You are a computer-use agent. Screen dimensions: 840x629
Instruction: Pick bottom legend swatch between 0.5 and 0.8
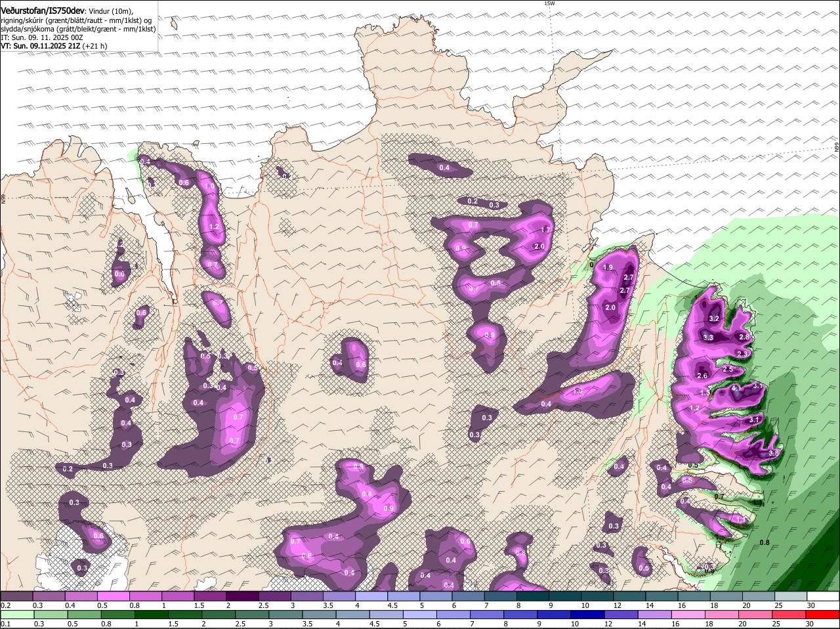tap(84, 615)
